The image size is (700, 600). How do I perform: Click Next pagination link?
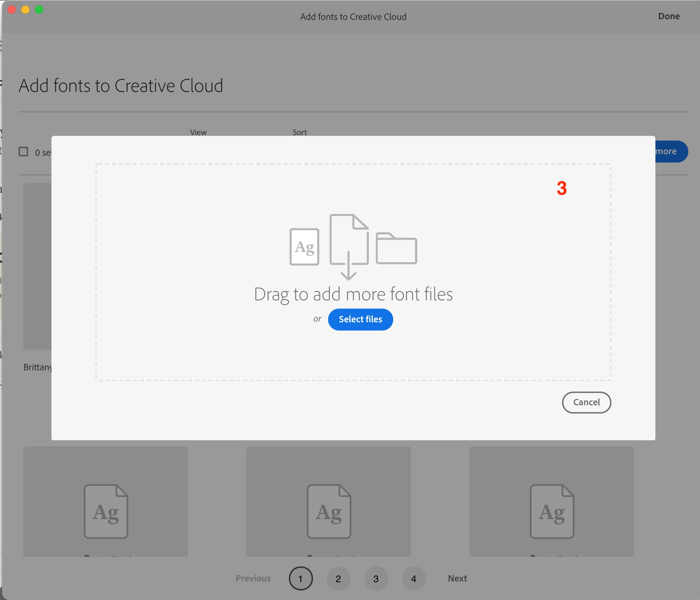coord(457,578)
